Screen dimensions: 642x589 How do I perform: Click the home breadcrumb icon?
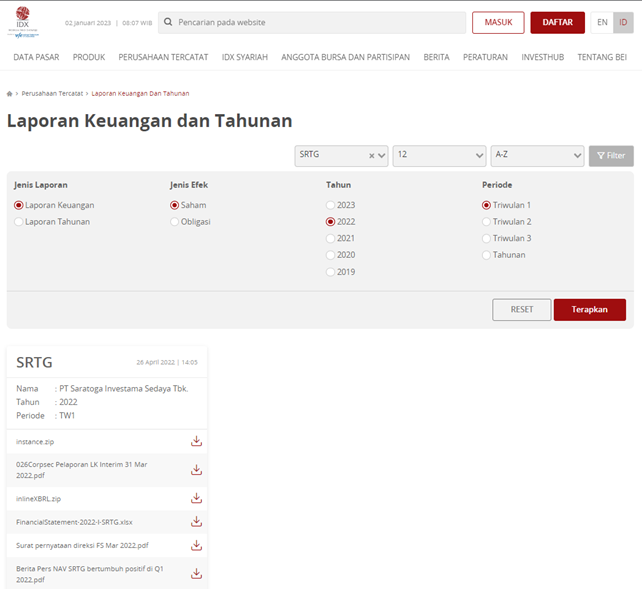[9, 94]
